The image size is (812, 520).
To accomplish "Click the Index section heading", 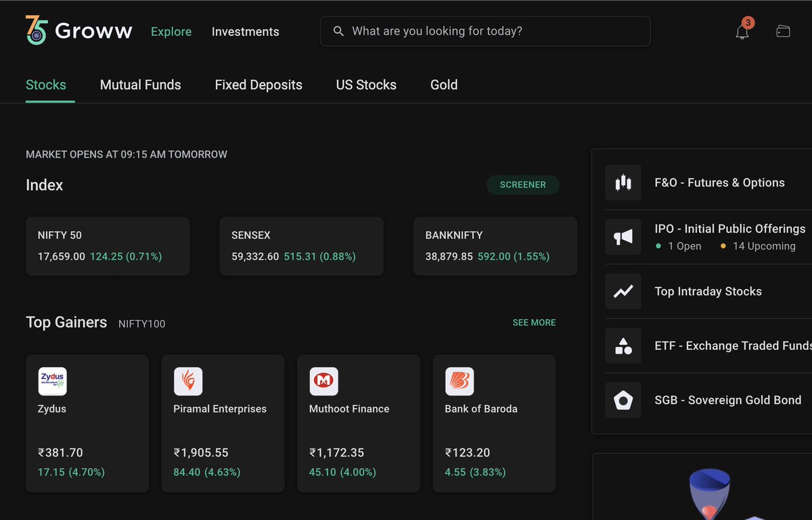I will (x=45, y=185).
